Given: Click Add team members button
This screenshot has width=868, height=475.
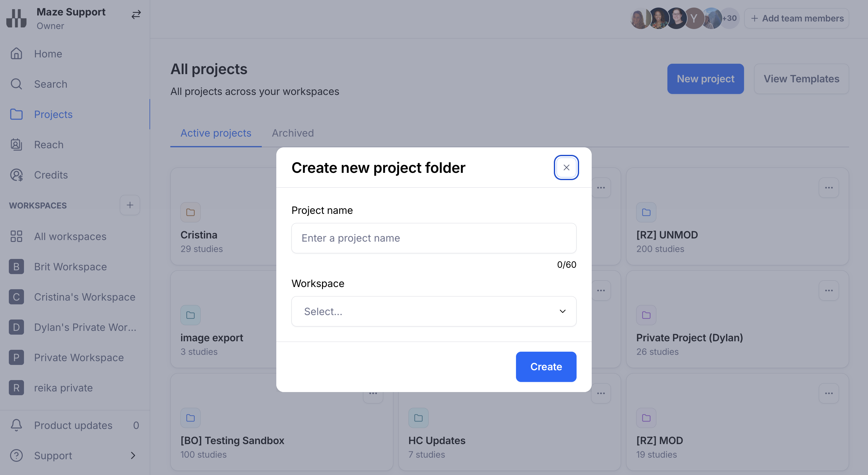Looking at the screenshot, I should [797, 18].
